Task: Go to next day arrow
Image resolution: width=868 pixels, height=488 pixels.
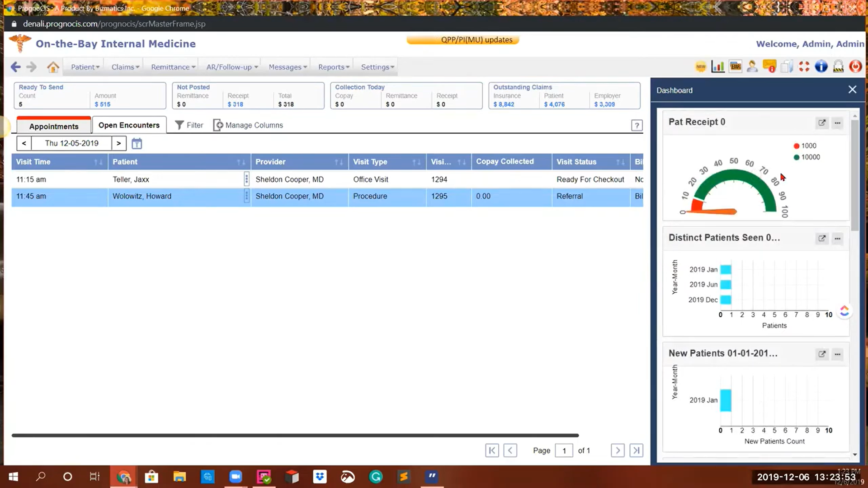Action: pyautogui.click(x=118, y=143)
